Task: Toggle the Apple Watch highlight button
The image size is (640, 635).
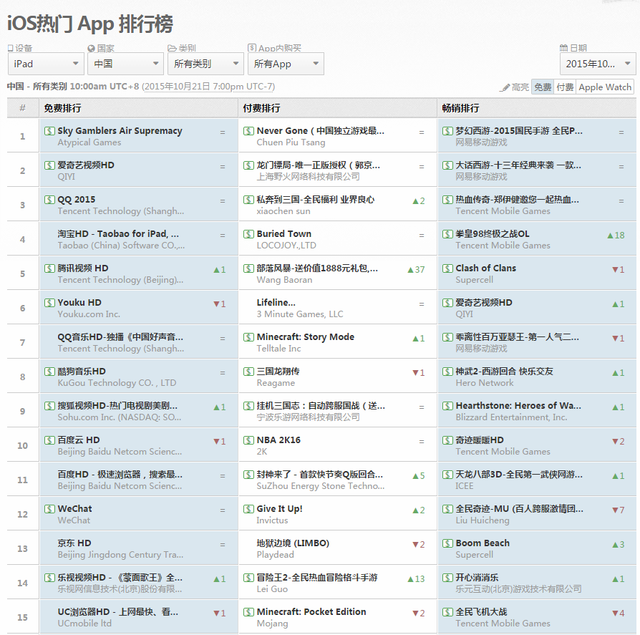Action: 605,87
